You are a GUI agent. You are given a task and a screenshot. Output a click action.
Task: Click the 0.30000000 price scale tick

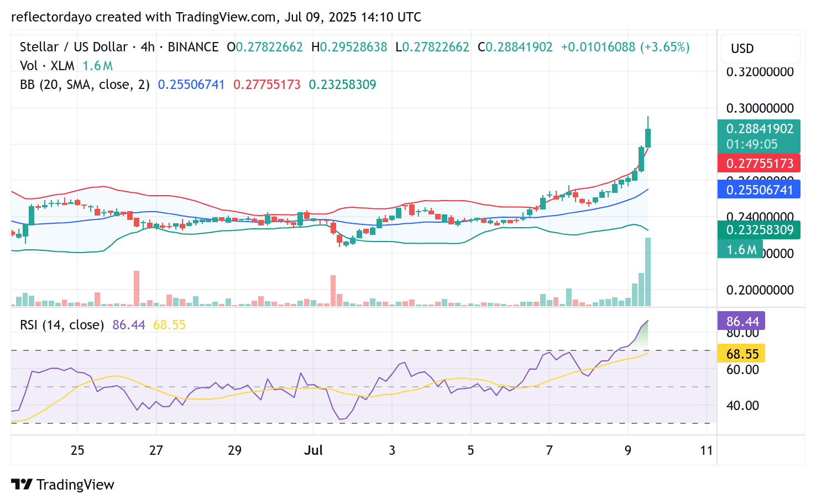760,108
